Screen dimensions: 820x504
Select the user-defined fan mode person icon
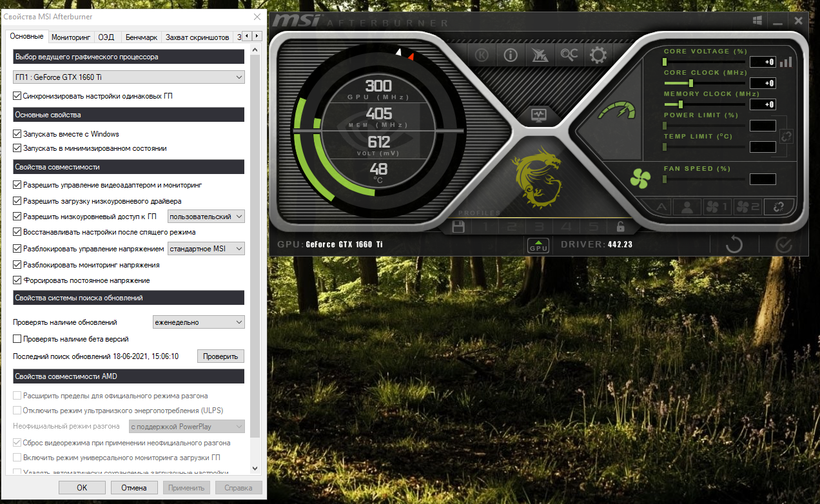[x=688, y=207]
